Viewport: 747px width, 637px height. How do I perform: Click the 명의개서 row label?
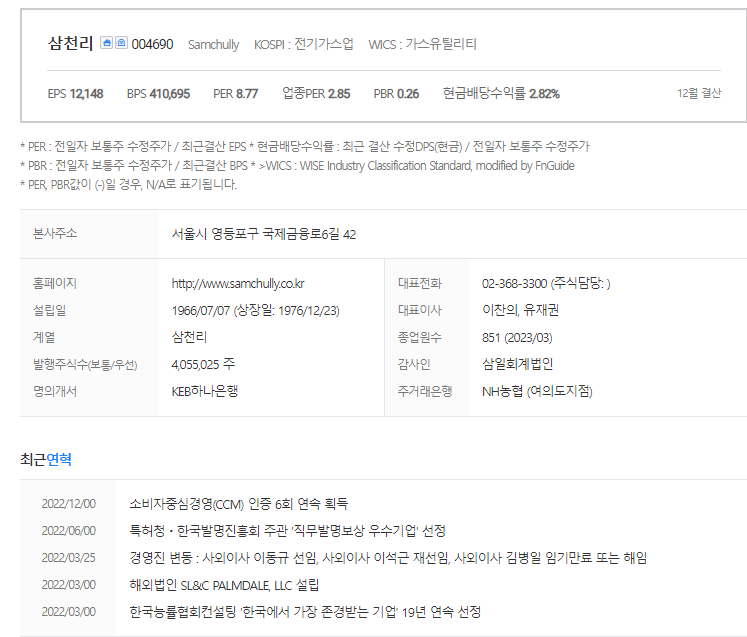[x=55, y=391]
